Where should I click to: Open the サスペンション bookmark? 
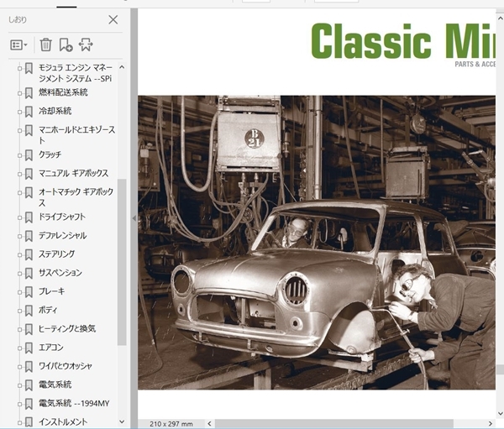(60, 273)
